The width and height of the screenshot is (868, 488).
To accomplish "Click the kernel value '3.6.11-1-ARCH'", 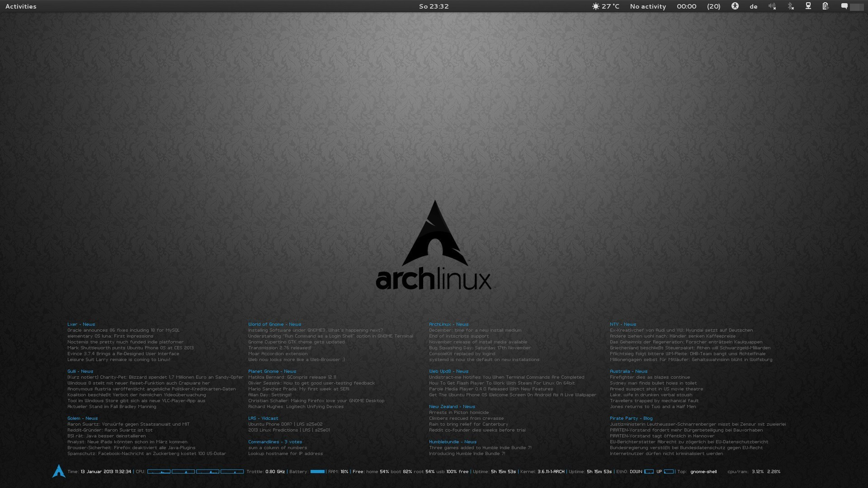I will point(551,471).
